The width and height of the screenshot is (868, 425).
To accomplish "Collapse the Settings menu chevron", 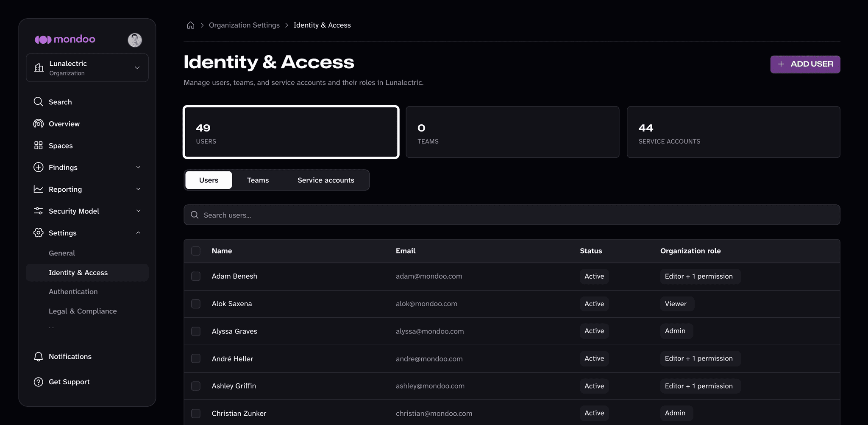I will [138, 233].
